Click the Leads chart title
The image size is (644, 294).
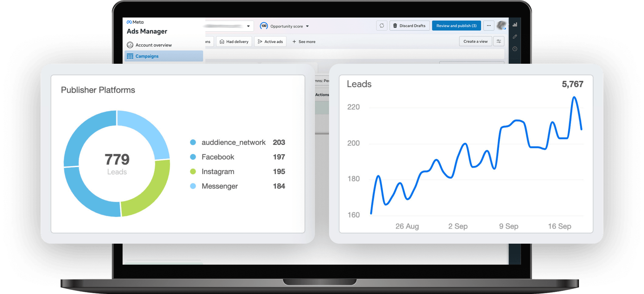point(359,84)
